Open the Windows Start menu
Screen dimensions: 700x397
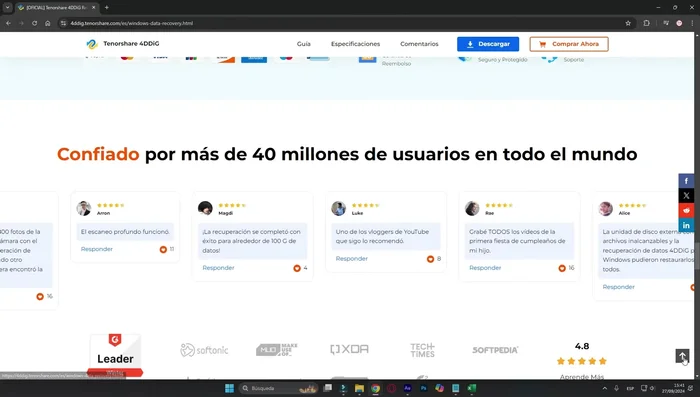229,388
